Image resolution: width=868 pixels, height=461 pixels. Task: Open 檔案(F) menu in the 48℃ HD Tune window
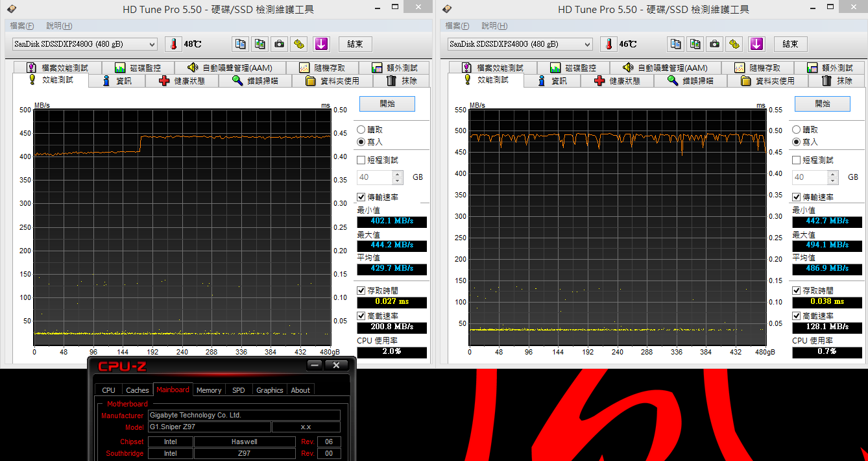point(22,26)
